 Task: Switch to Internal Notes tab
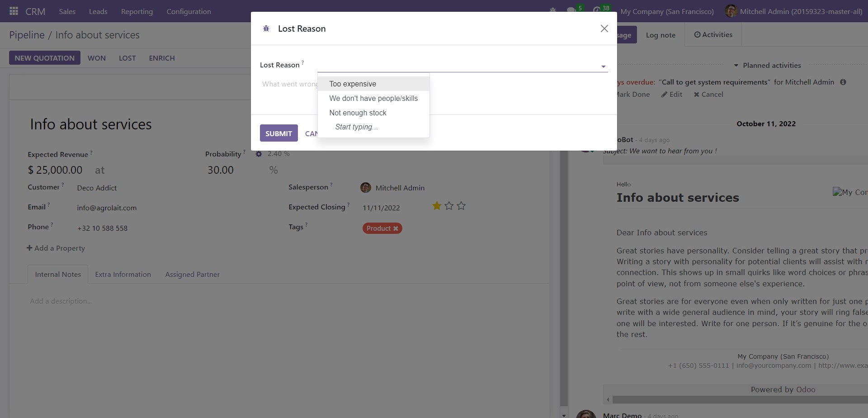click(58, 275)
